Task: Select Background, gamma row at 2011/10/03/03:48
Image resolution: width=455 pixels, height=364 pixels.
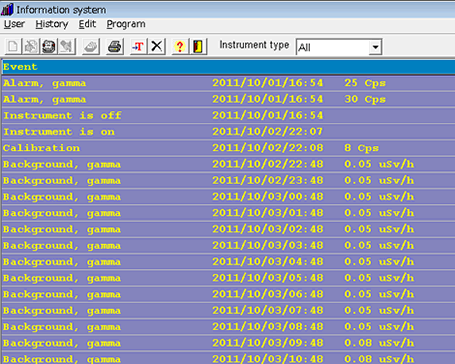Action: 228,245
